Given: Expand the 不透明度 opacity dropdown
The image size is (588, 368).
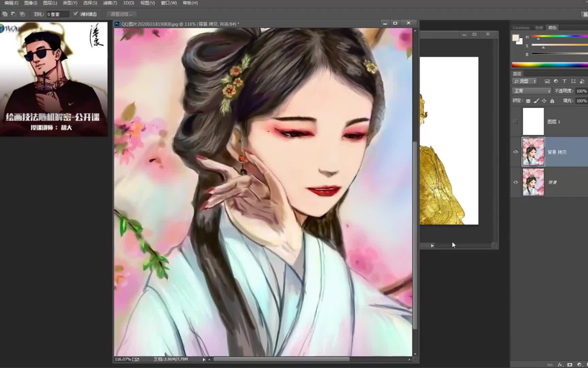Looking at the screenshot, I should [587, 91].
